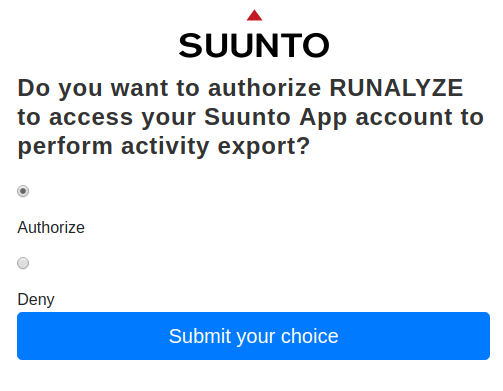Click the word "authorize" in the heading
Screen dimensions: 503x391
coord(264,88)
